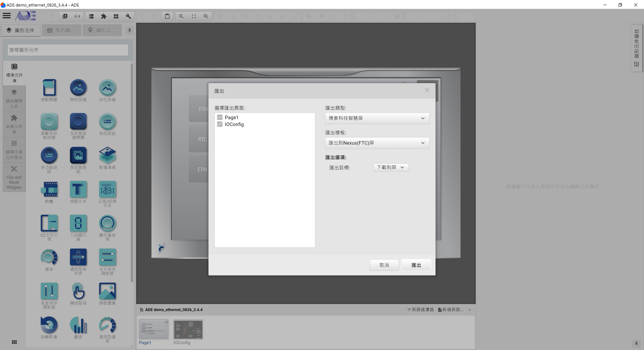
Task: Open the Clip and Mask Widgets category
Action: (x=14, y=178)
